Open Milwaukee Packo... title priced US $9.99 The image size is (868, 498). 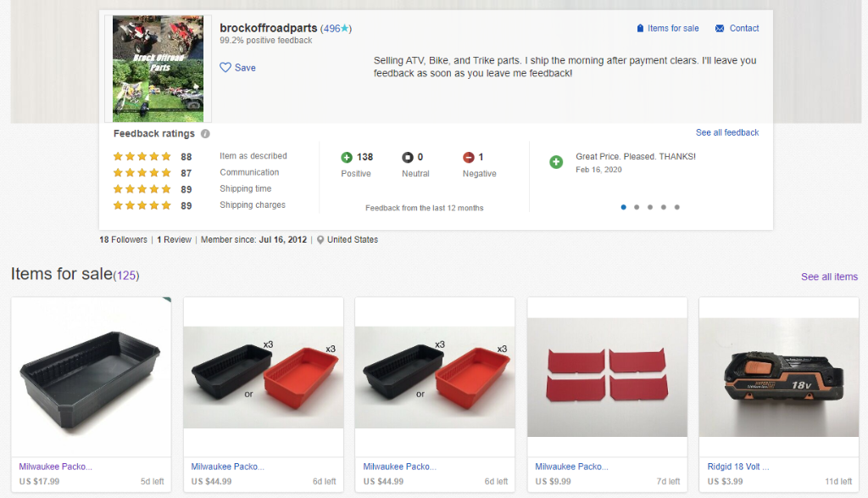coord(571,467)
